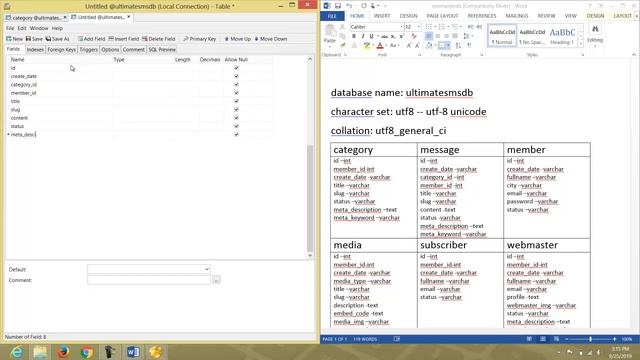Toggle Allow Null for category_id field

pos(236,84)
